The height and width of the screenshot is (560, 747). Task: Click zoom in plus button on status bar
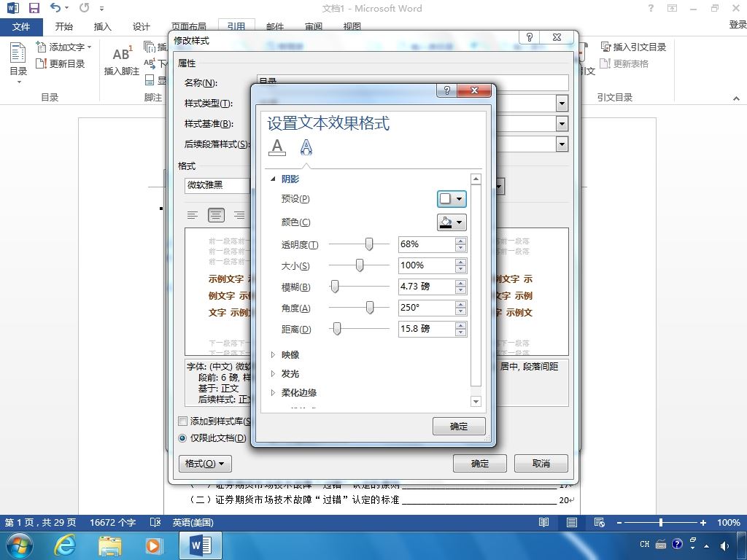[703, 522]
